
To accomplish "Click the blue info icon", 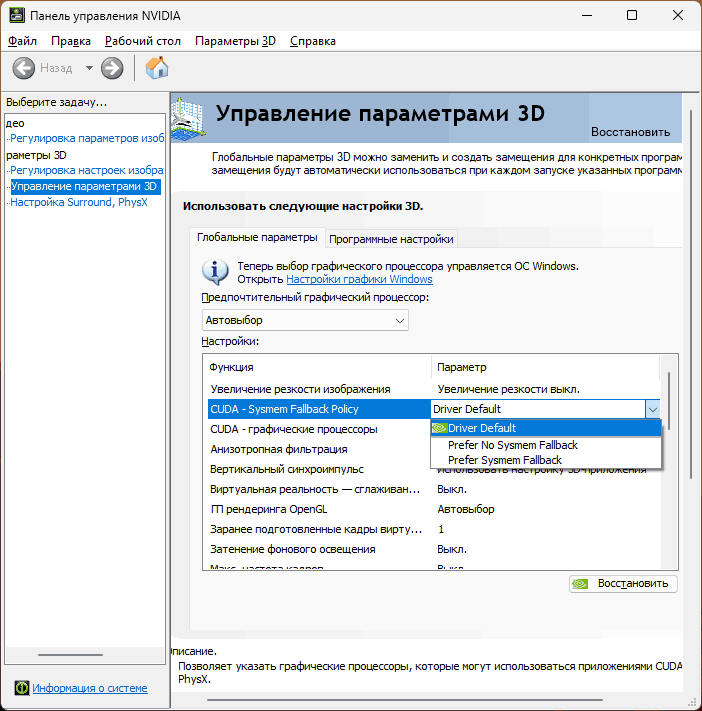I will pos(215,272).
